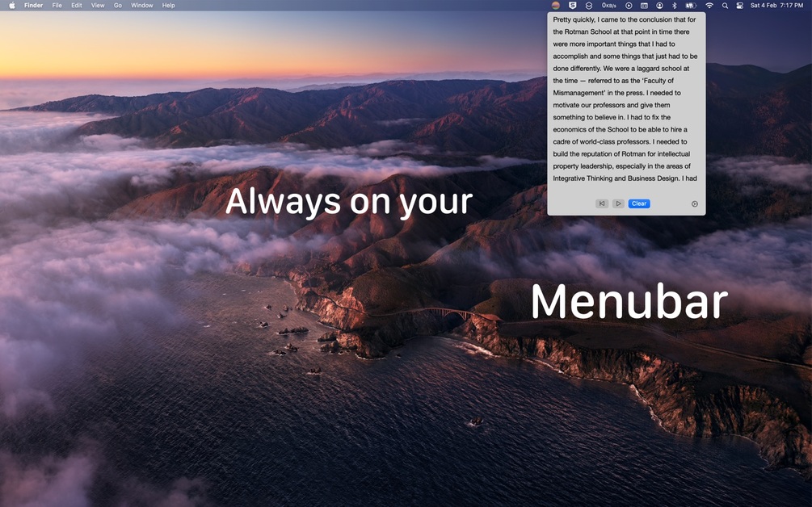Open the Window menu

coord(142,5)
